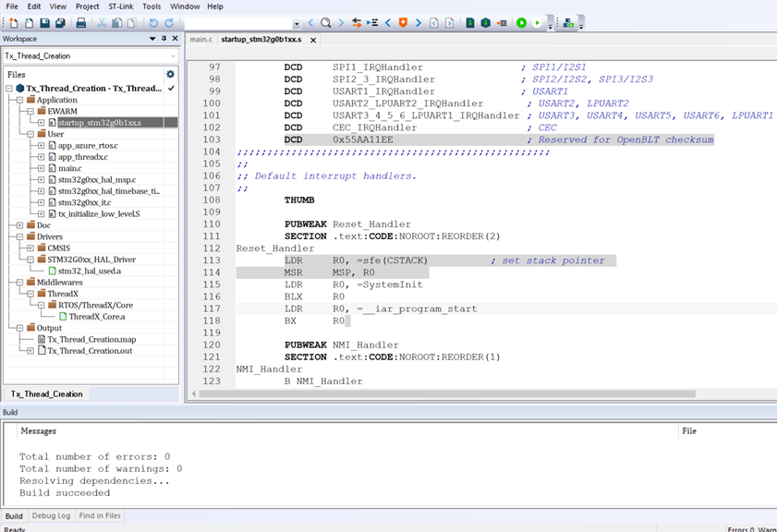
Task: Toggle the Workspace pane pin
Action: pyautogui.click(x=164, y=38)
